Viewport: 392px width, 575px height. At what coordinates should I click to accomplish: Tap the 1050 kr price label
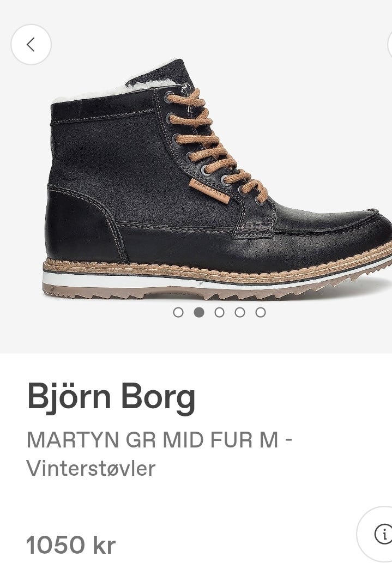point(71,545)
